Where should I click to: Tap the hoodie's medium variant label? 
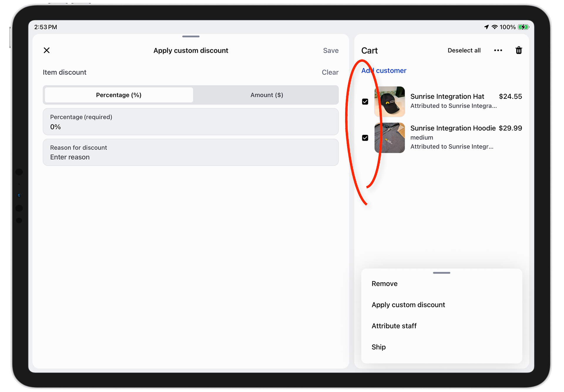pos(422,138)
